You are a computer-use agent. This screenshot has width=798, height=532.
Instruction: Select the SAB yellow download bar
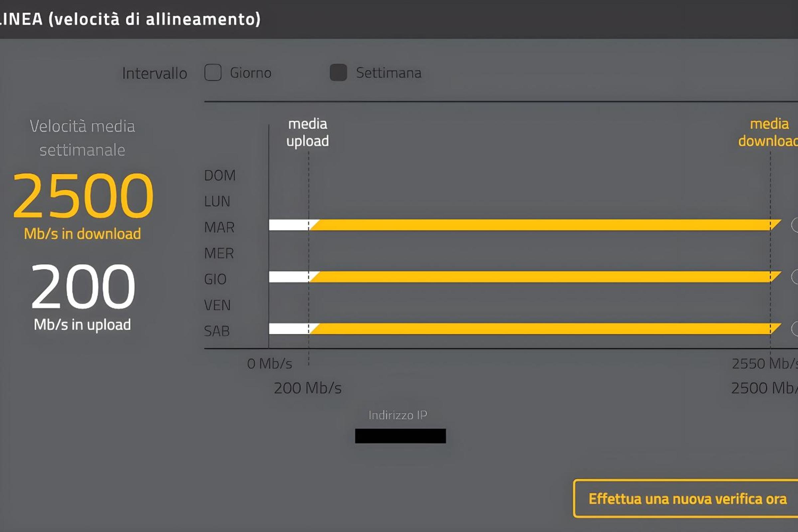(x=545, y=329)
